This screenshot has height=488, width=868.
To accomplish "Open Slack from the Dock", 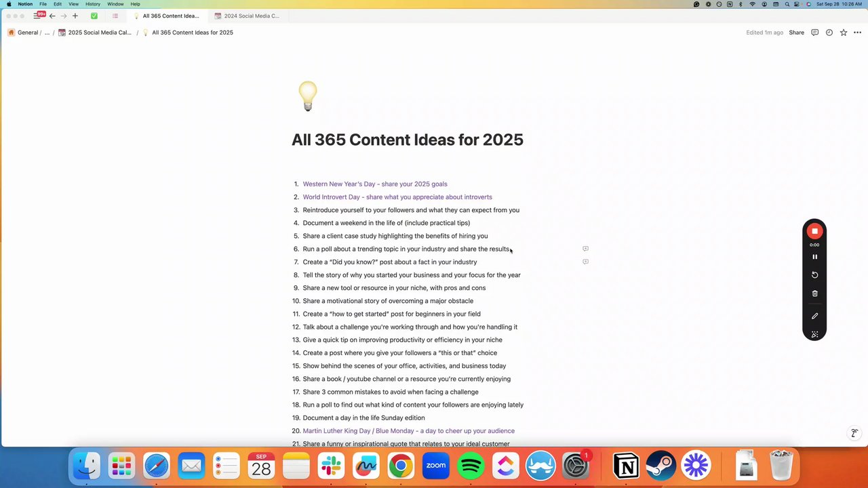I will pyautogui.click(x=331, y=466).
